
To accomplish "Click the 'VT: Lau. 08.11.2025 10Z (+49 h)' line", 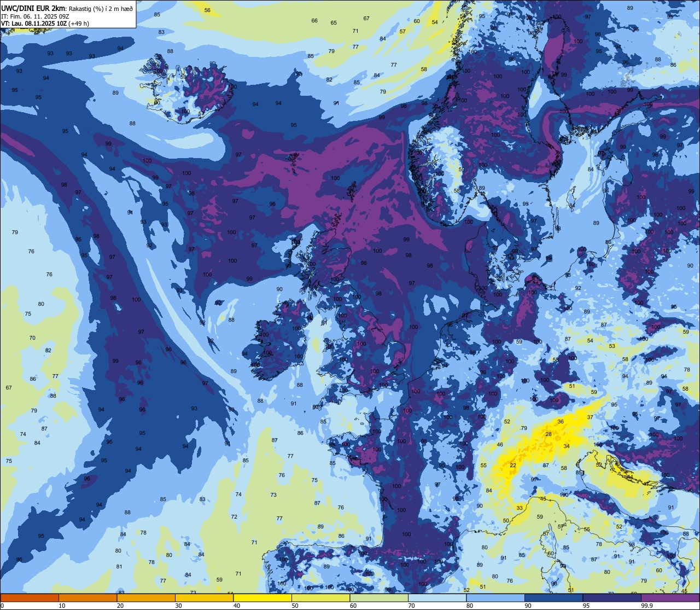I will pos(45,24).
